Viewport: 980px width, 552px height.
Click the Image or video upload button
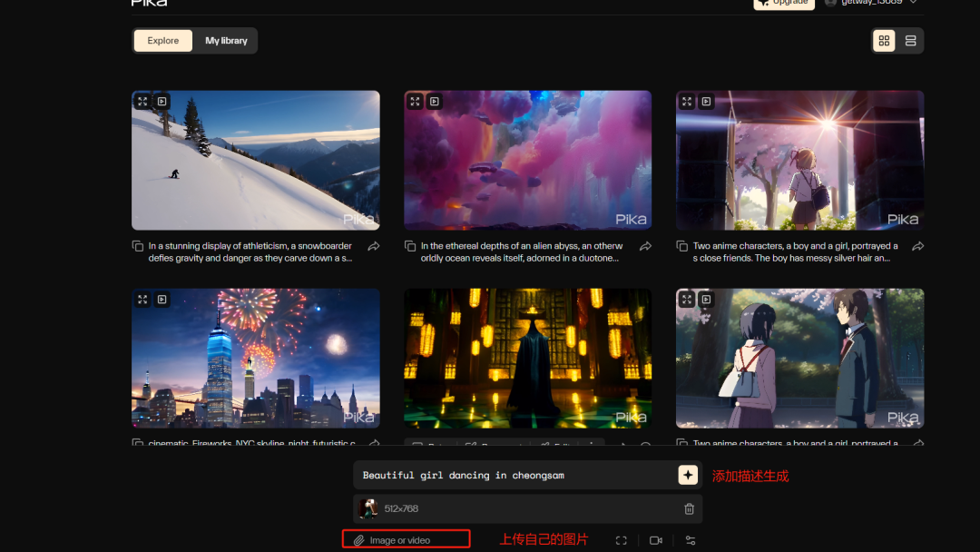pyautogui.click(x=406, y=540)
